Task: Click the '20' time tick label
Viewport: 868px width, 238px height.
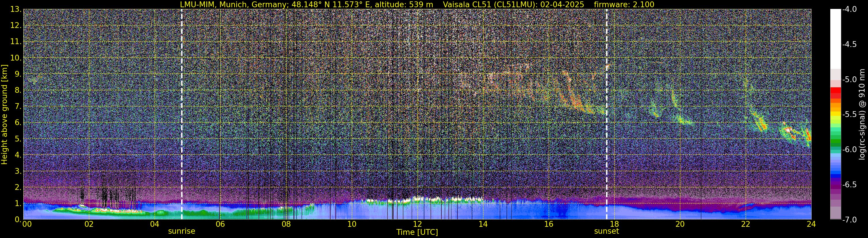Action: click(x=680, y=224)
